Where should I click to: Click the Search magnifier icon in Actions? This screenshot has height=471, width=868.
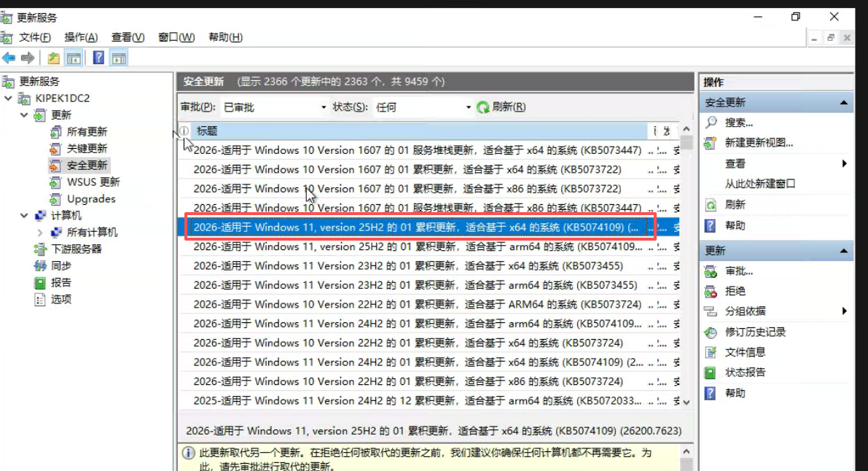[x=711, y=122]
